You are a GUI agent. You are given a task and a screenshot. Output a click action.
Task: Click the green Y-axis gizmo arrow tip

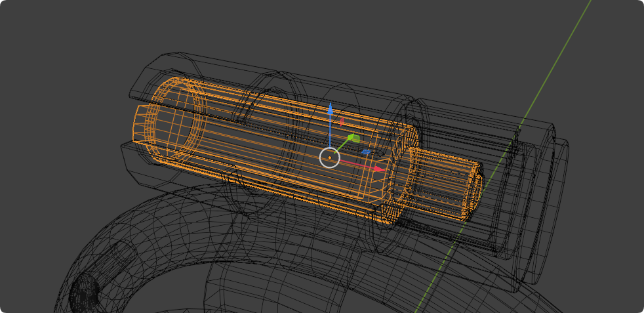pos(354,138)
